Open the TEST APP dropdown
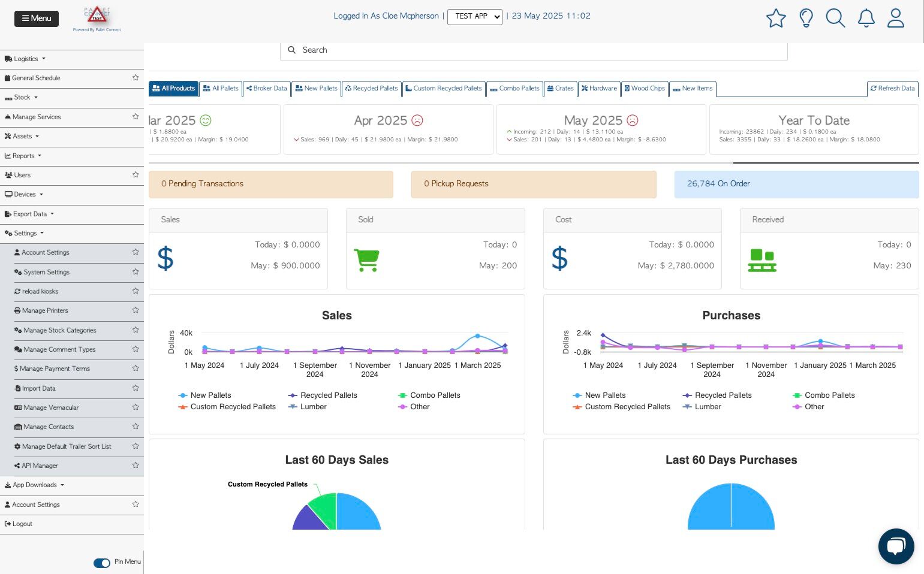This screenshot has width=924, height=574. (475, 17)
